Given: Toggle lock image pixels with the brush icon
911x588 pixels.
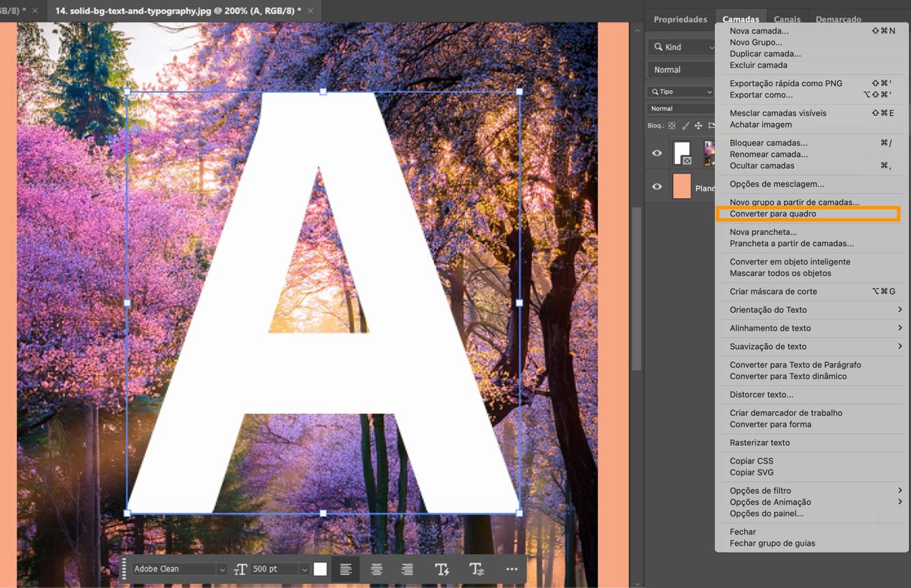Looking at the screenshot, I should 685,125.
